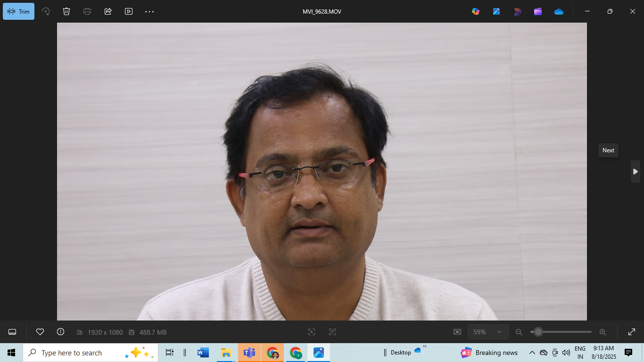Show hidden system tray icons chevron

(532, 353)
